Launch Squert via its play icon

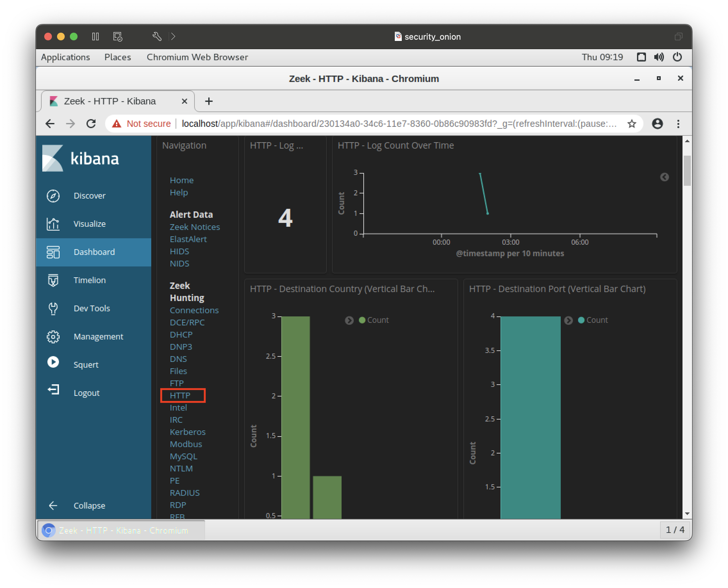(53, 362)
